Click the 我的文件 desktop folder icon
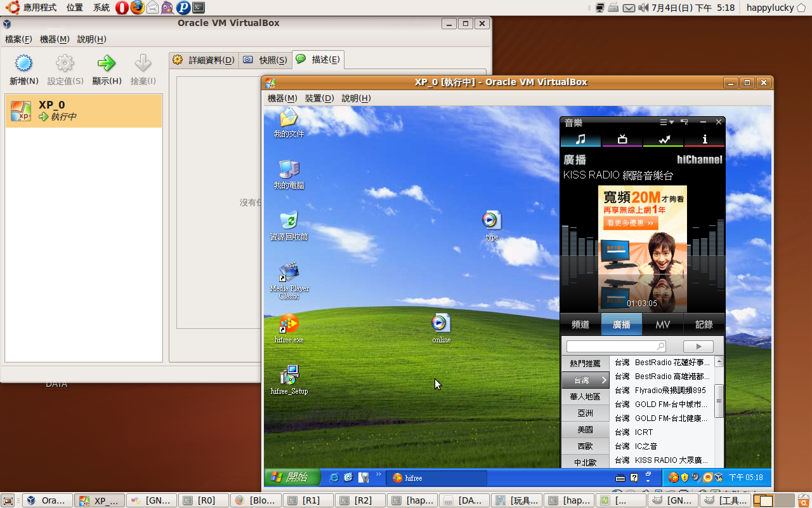Viewport: 812px width, 508px height. coord(289,117)
